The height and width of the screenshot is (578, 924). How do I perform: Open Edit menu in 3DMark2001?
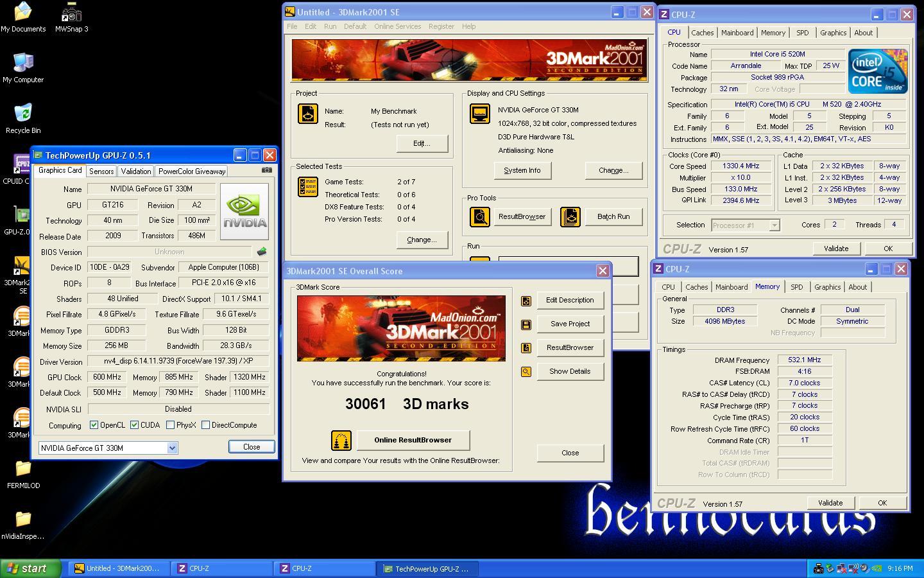pyautogui.click(x=311, y=26)
